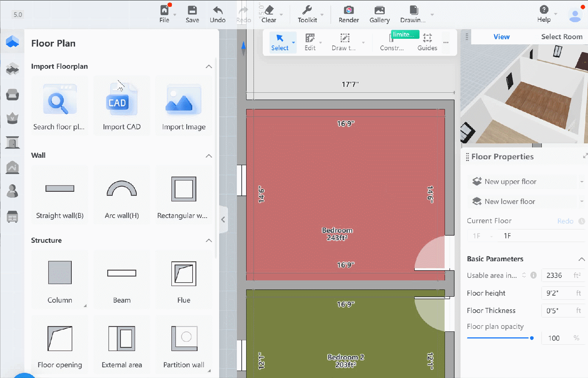Image resolution: width=588 pixels, height=378 pixels.
Task: Adjust the Floor plan opacity slider
Action: click(x=531, y=338)
